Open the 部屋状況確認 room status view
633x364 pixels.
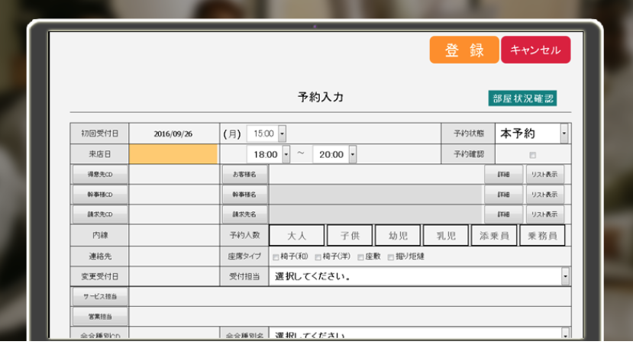523,98
